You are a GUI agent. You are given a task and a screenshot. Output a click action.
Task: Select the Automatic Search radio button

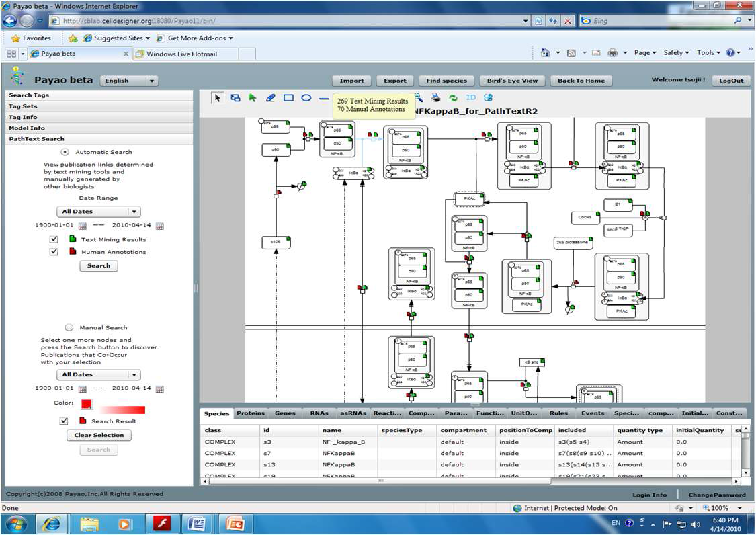(65, 152)
